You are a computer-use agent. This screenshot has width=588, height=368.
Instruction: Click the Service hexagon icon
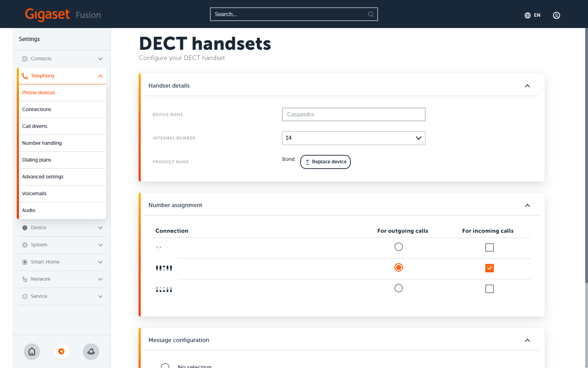[x=25, y=297]
